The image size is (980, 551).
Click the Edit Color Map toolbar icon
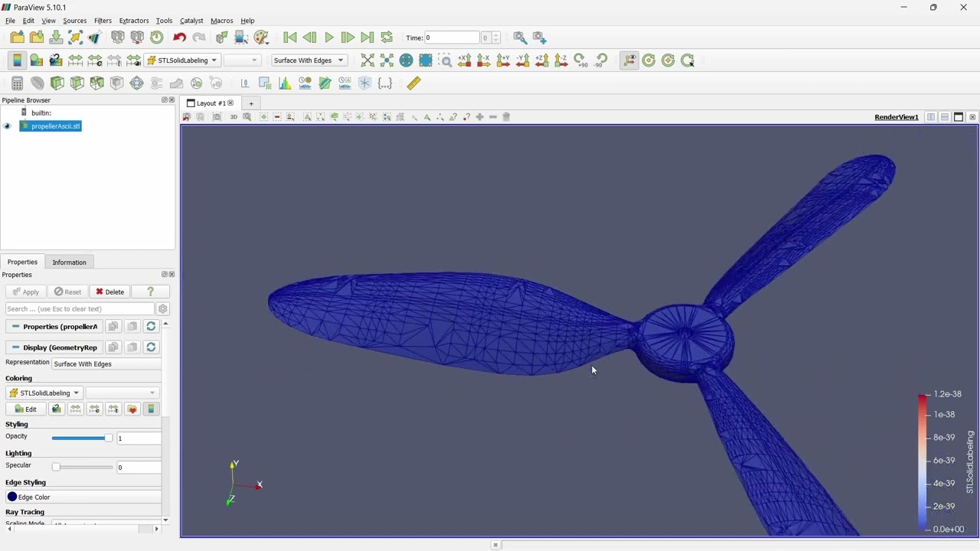[x=36, y=60]
